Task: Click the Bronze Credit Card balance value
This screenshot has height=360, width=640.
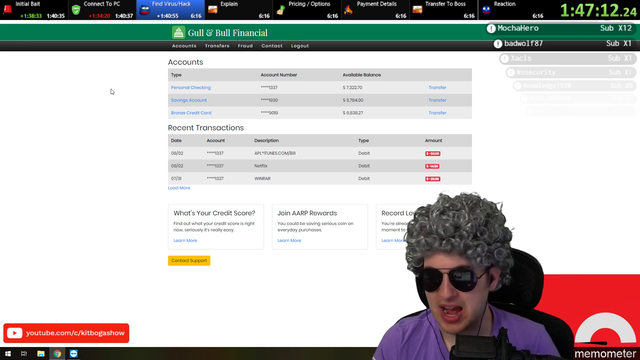Action: [353, 113]
